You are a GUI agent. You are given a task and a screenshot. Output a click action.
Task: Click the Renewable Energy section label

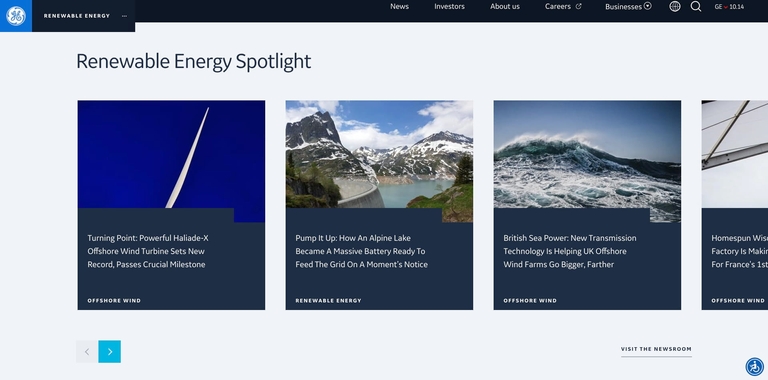(x=77, y=16)
